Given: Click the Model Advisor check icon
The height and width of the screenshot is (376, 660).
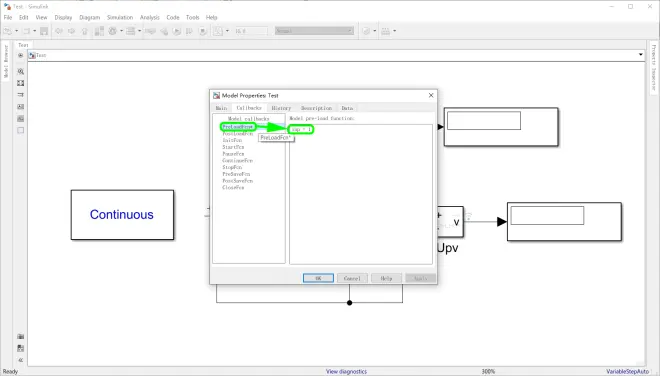Looking at the screenshot, I should pyautogui.click(x=366, y=31).
